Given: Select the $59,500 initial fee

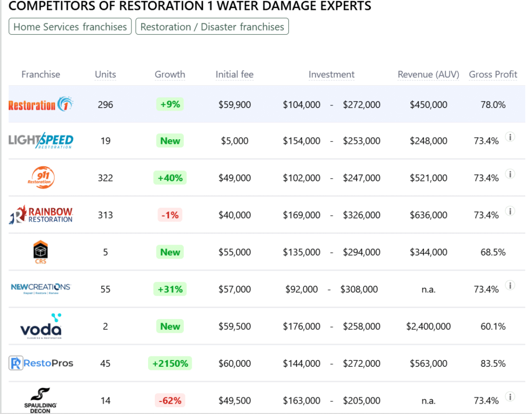Looking at the screenshot, I should click(235, 326).
